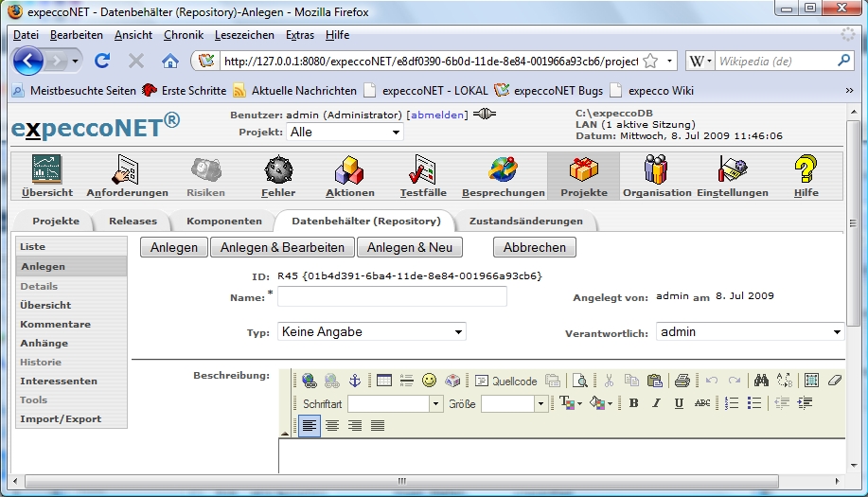Open the Lesezeichen menu
The image size is (868, 497).
244,35
